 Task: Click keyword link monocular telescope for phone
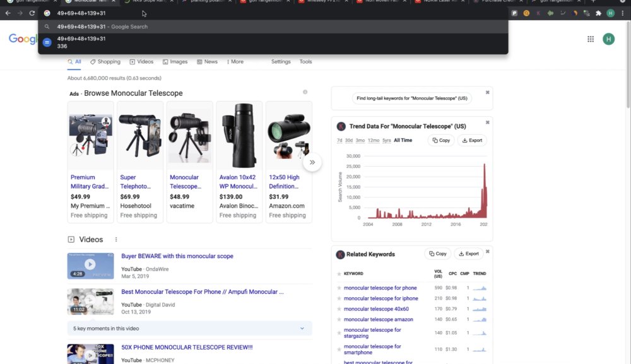(x=380, y=288)
